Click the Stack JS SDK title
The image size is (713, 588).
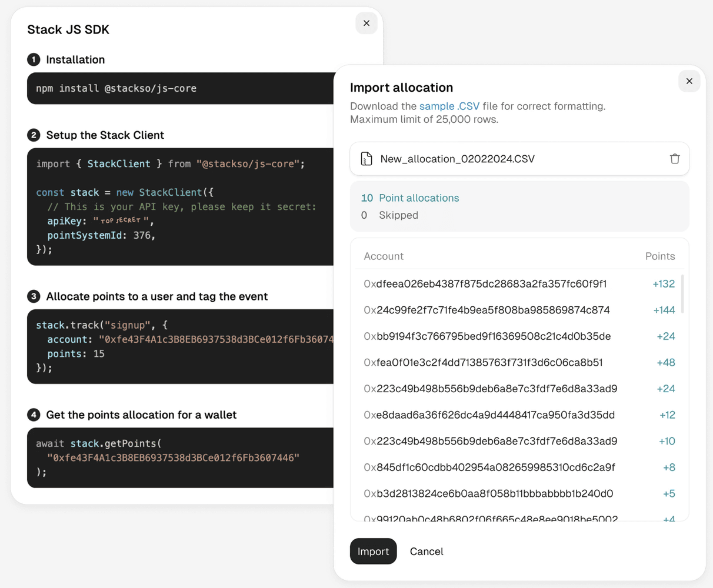pyautogui.click(x=68, y=29)
